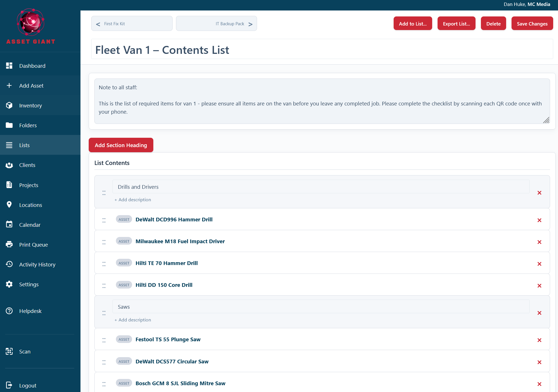The image size is (558, 392).
Task: Remove Festool TS 55 Plunge Saw
Action: [539, 340]
